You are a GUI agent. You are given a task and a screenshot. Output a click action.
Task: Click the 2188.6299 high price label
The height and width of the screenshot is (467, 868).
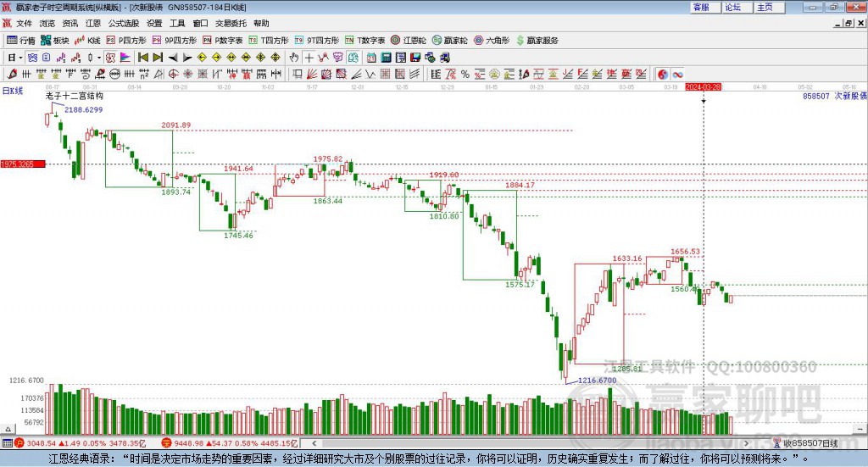[84, 110]
